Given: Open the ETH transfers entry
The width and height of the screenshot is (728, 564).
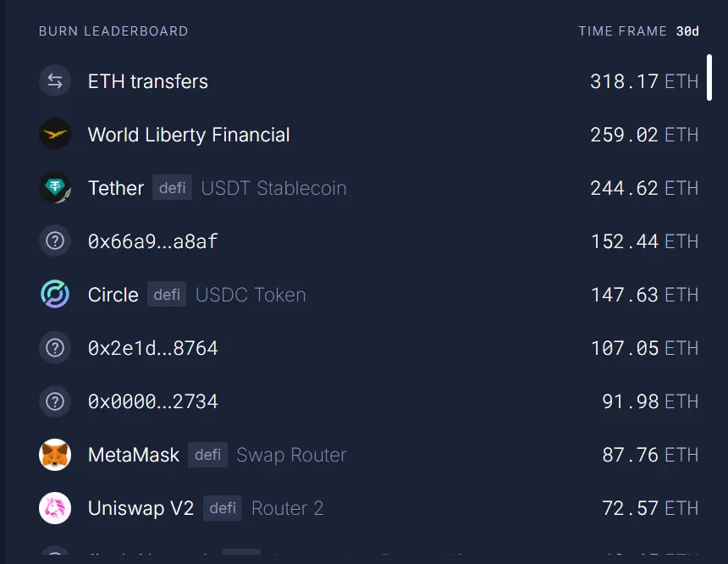Looking at the screenshot, I should pyautogui.click(x=148, y=81).
